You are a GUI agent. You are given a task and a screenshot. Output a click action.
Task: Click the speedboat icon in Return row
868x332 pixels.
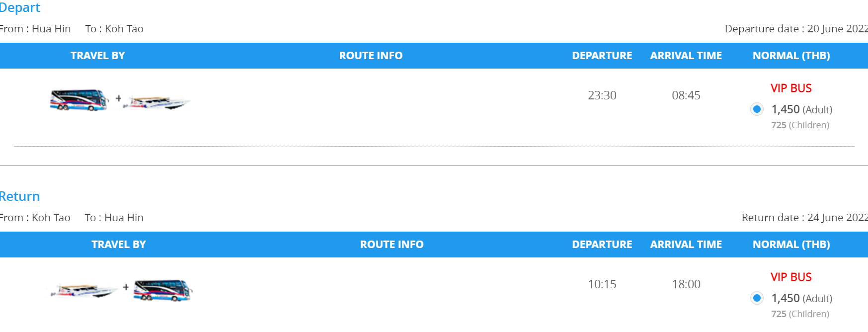84,291
